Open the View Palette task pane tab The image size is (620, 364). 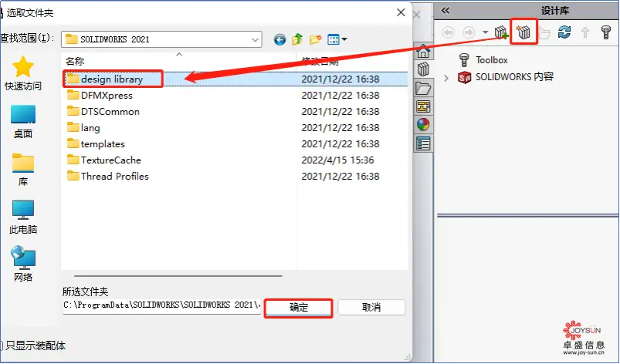point(423,106)
